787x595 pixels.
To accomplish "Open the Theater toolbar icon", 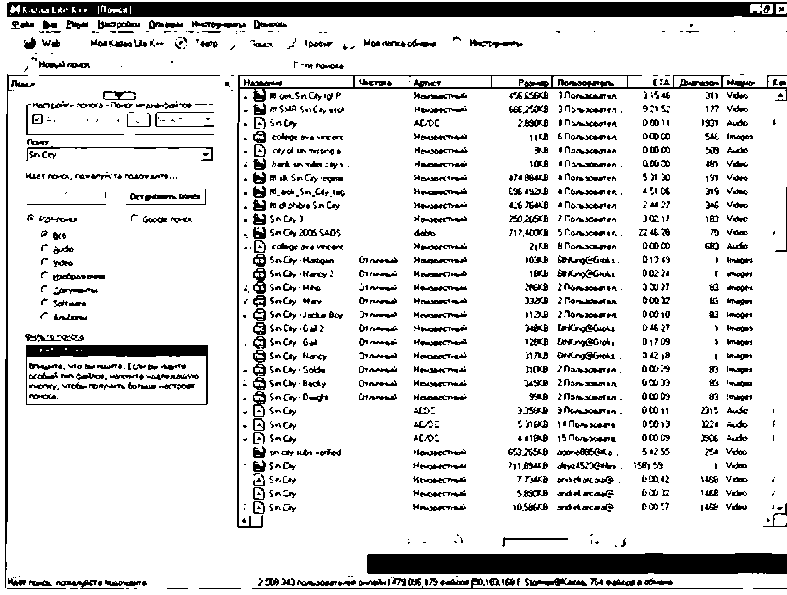I will coord(181,44).
